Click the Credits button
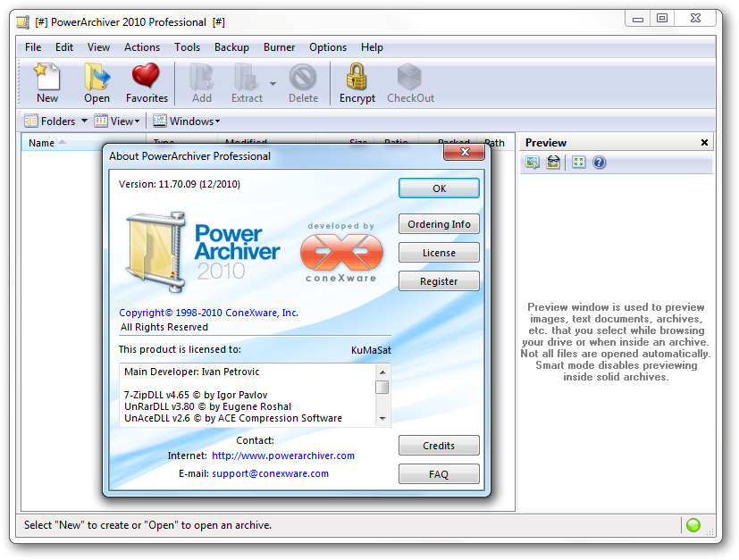This screenshot has height=560, width=739. [x=439, y=446]
